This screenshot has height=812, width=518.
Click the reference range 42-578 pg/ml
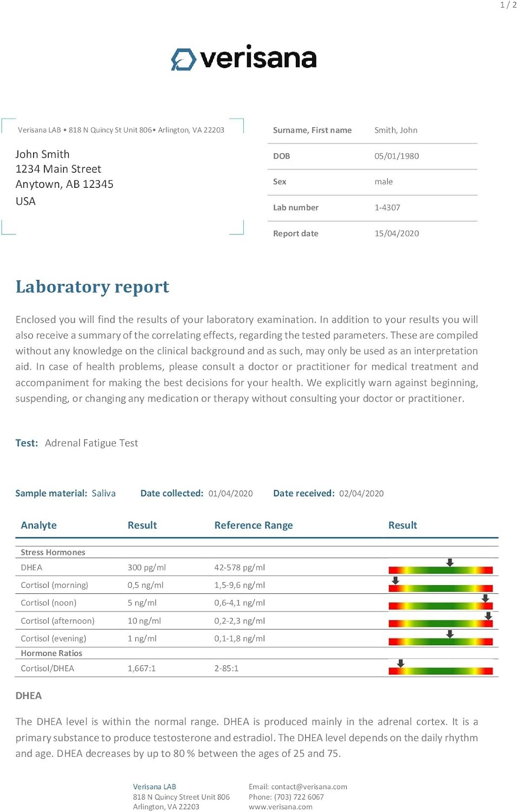click(239, 567)
